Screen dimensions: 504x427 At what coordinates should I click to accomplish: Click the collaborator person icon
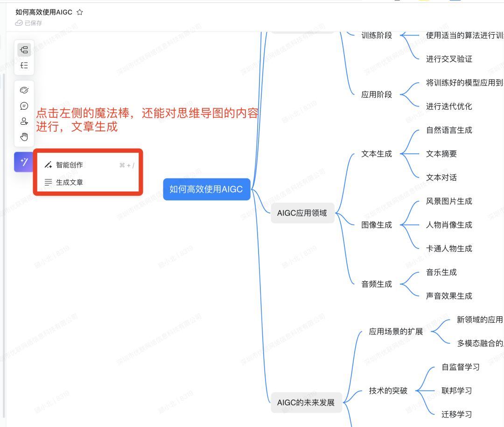(x=24, y=121)
